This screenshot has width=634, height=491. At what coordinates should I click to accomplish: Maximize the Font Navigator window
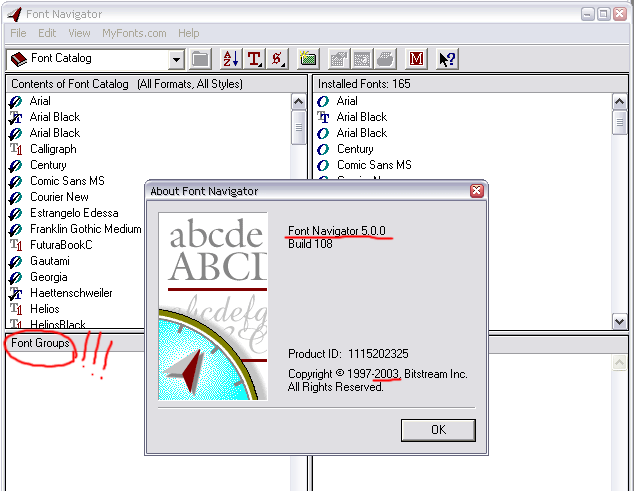[603, 14]
